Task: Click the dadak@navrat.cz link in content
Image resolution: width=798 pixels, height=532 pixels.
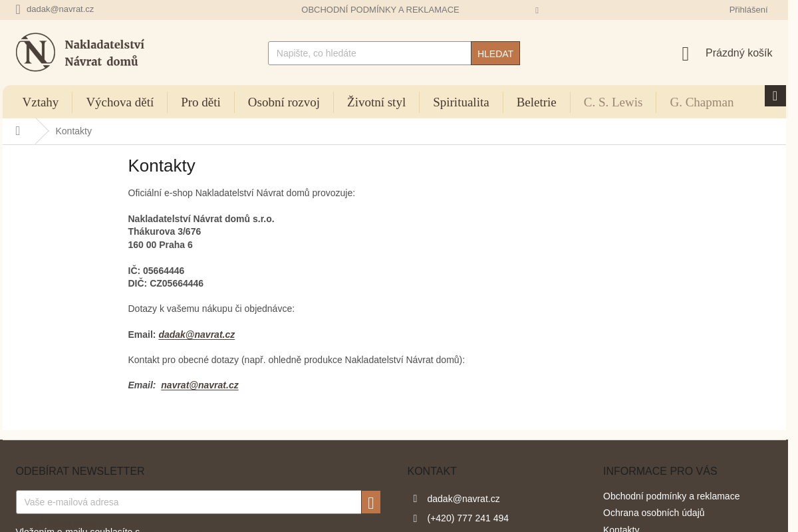Action: click(196, 334)
